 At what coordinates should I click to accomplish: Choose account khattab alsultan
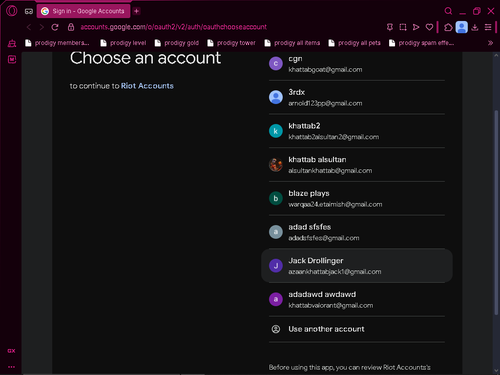pyautogui.click(x=357, y=165)
